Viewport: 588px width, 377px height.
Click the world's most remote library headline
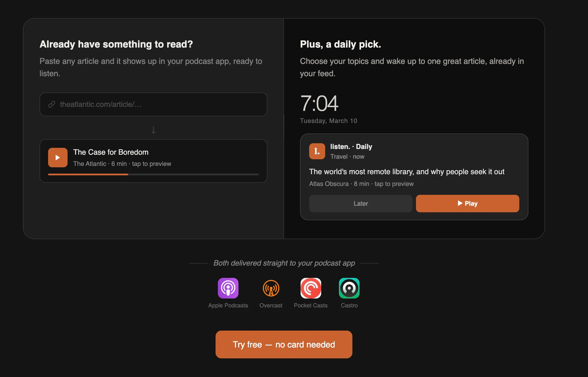click(407, 172)
